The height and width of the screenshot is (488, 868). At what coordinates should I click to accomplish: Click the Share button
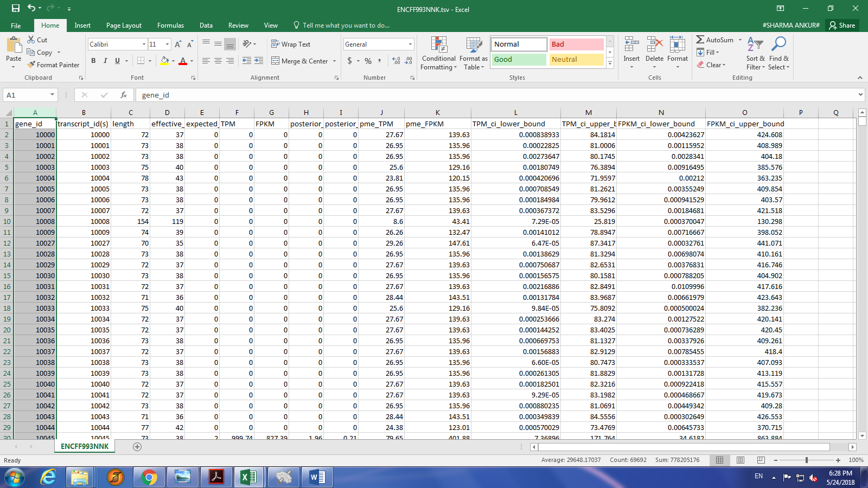[843, 25]
